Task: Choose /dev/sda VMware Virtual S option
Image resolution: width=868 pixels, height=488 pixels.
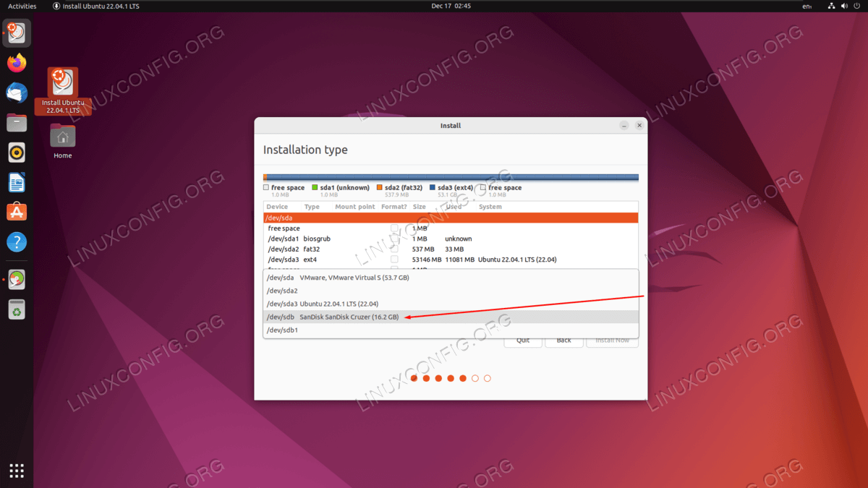Action: pyautogui.click(x=451, y=278)
